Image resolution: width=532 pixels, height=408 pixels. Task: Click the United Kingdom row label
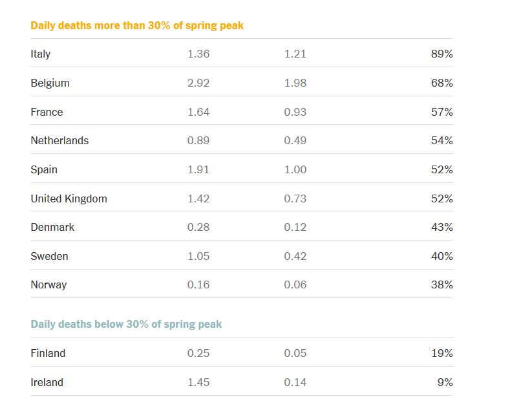coord(69,199)
